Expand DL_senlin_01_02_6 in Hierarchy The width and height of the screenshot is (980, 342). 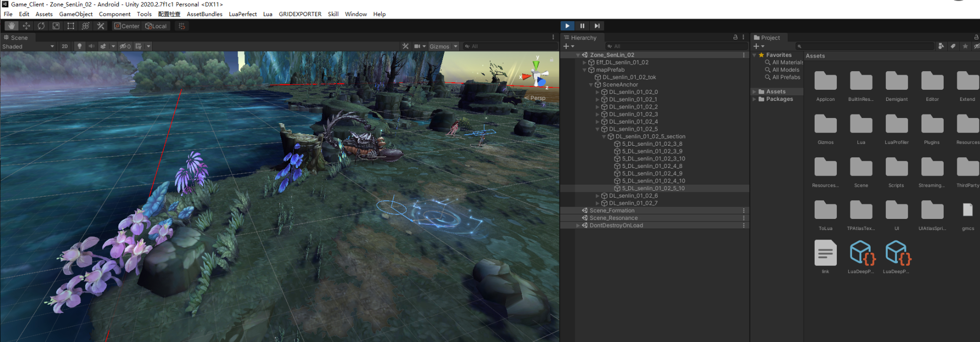click(598, 196)
